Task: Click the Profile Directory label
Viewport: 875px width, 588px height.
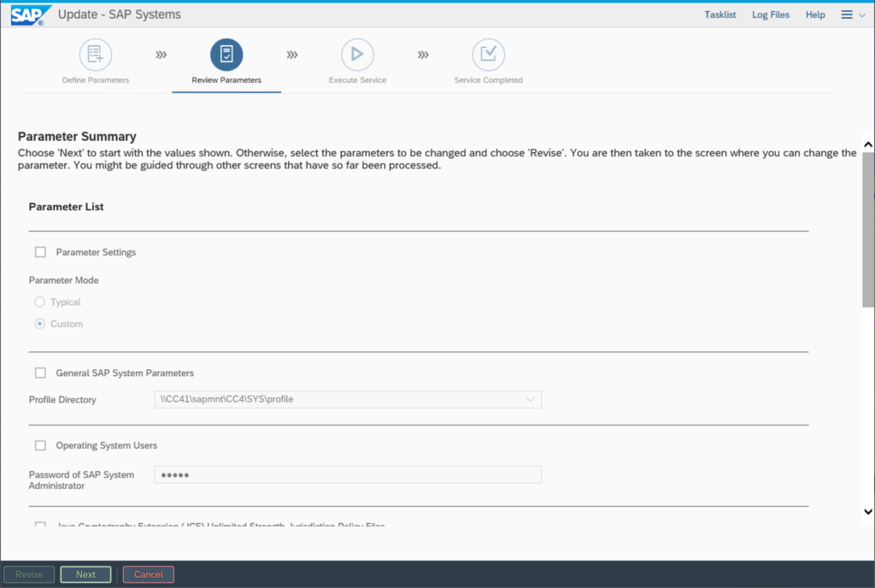Action: (62, 399)
